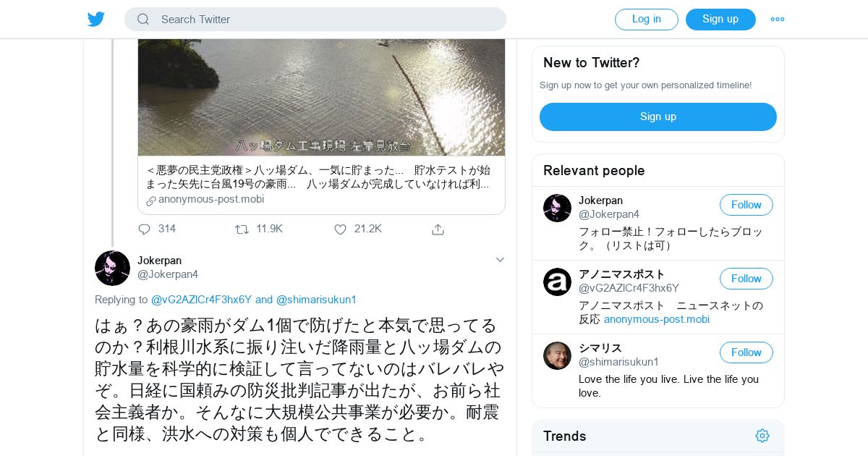This screenshot has width=868, height=456.
Task: Follow the シマリス account
Action: [746, 352]
